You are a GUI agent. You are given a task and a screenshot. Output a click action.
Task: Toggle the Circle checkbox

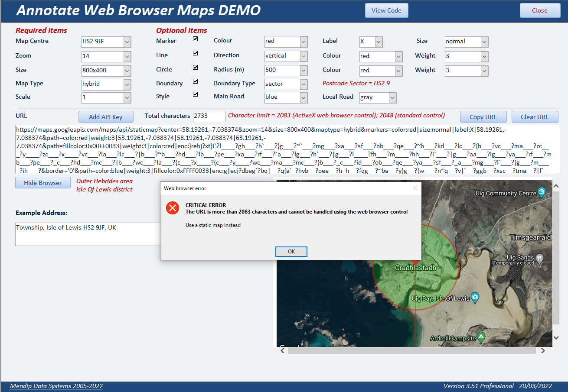pyautogui.click(x=196, y=68)
